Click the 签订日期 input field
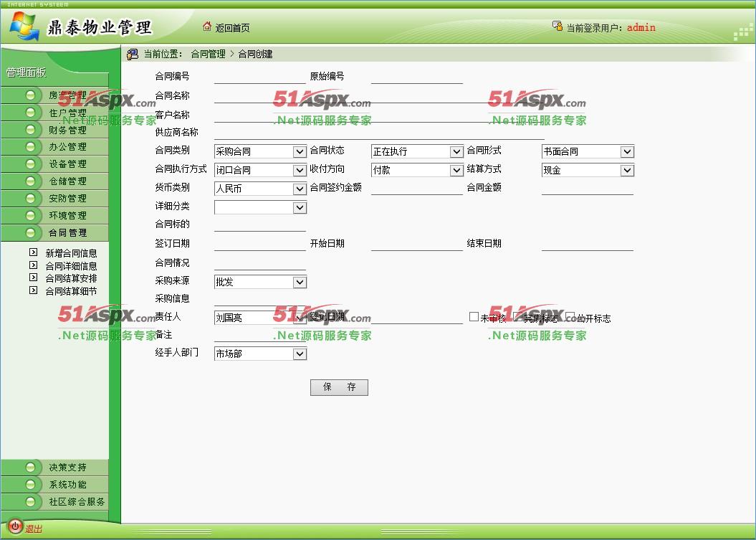 click(x=260, y=244)
